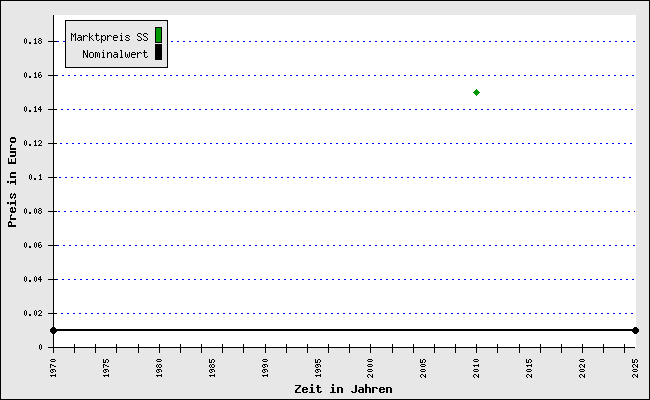The height and width of the screenshot is (400, 650).
Task: Click the black Nominalwert legend swatch
Action: [158, 52]
